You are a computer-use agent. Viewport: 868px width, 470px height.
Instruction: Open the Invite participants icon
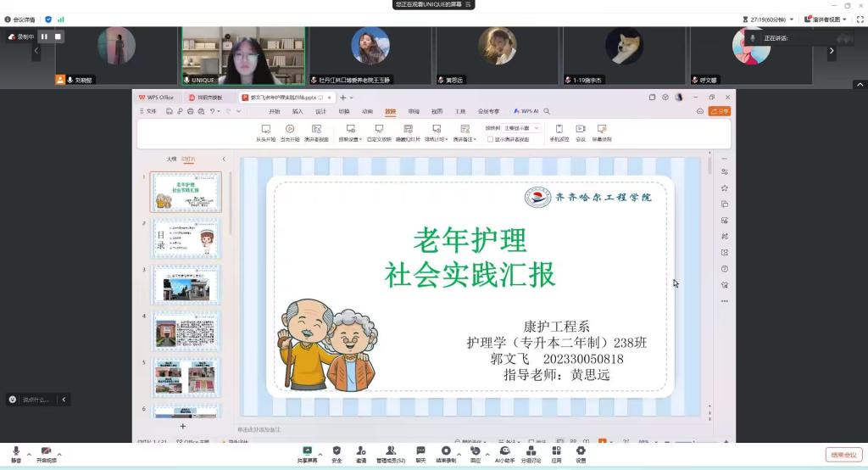click(x=361, y=451)
